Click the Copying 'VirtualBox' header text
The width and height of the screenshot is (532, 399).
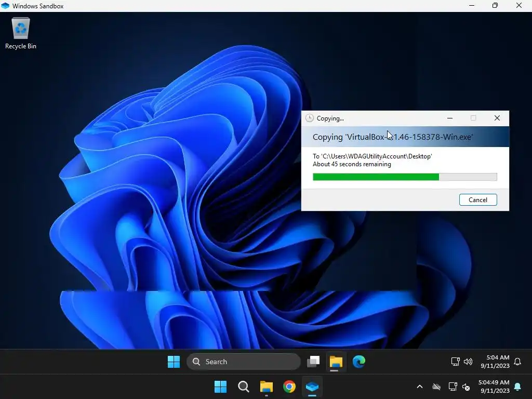tap(393, 137)
